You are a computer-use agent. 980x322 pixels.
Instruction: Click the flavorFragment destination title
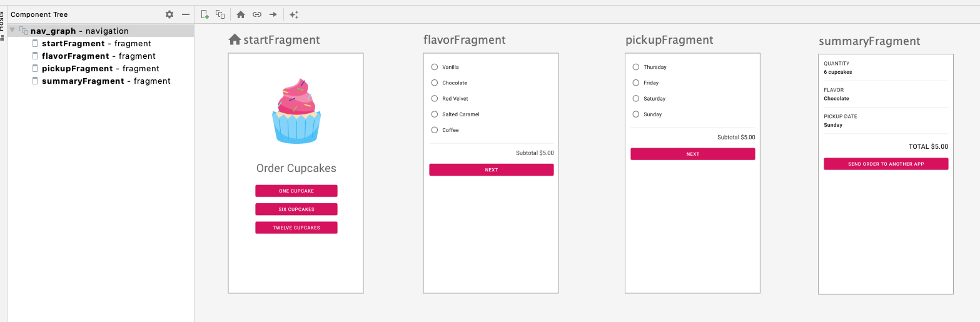click(x=464, y=41)
